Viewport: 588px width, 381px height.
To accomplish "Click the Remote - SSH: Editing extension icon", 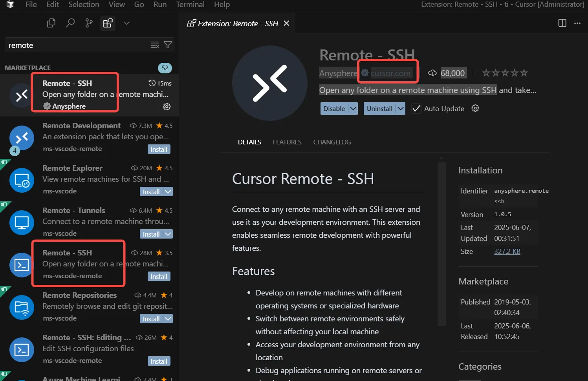I will pos(22,350).
